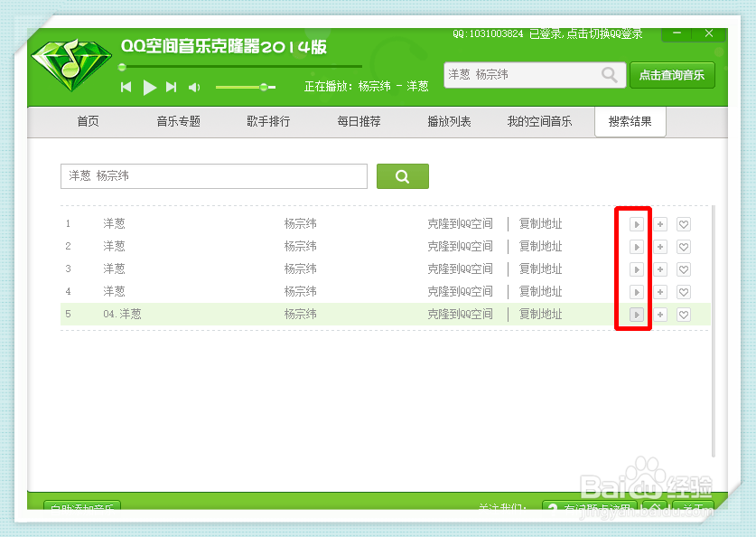Image resolution: width=756 pixels, height=537 pixels.
Task: Click the green search button with magnifier
Action: tap(403, 176)
